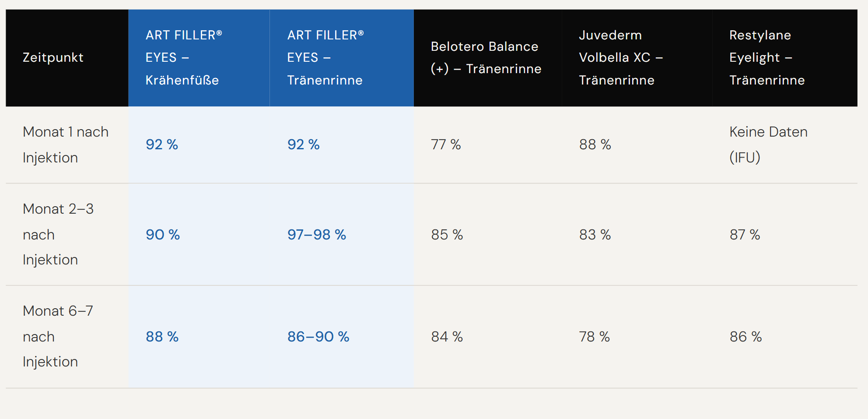Click the Keine Daten (IFU) cell
The image size is (868, 419).
[x=768, y=144]
